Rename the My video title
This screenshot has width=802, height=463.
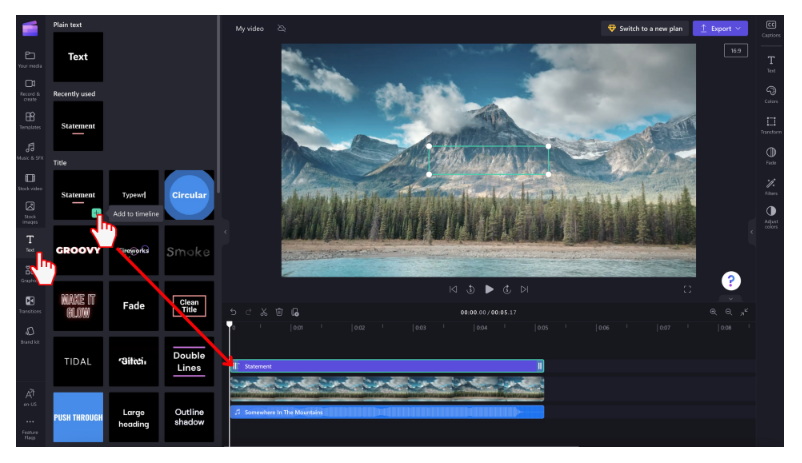(x=250, y=29)
